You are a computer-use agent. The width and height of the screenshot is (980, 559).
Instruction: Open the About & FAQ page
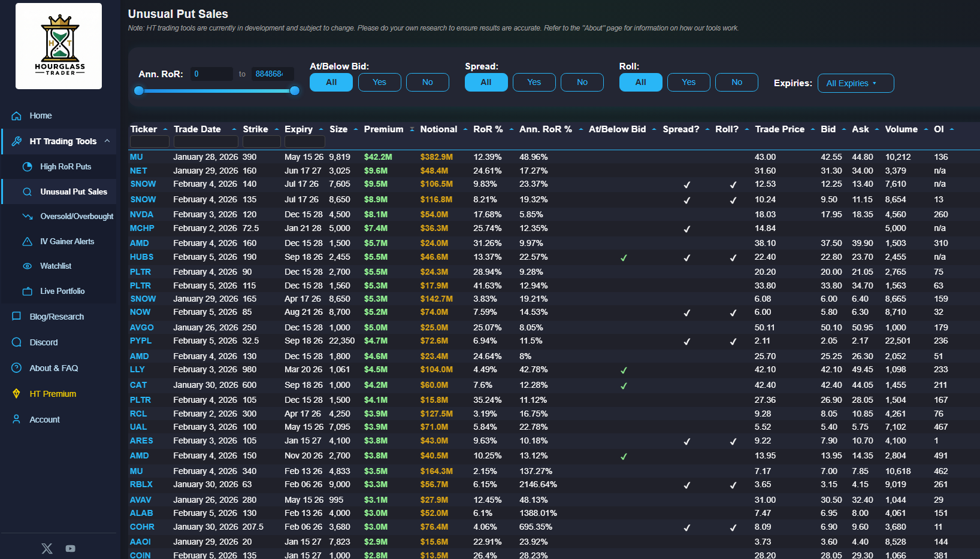point(53,368)
